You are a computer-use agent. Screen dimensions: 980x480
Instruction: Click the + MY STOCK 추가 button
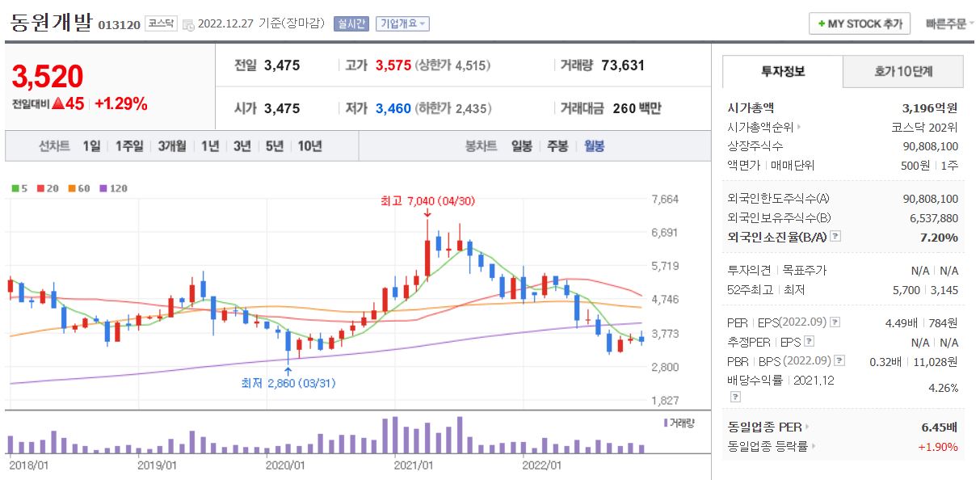click(860, 23)
